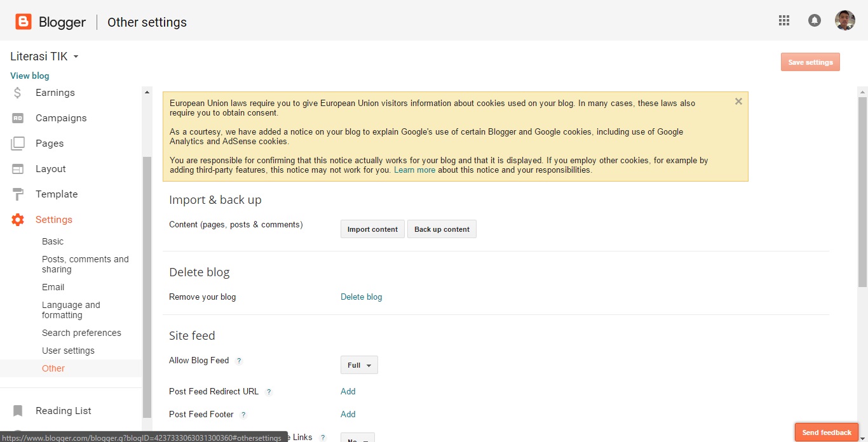The image size is (868, 442).
Task: Click the profile avatar picture
Action: click(844, 20)
